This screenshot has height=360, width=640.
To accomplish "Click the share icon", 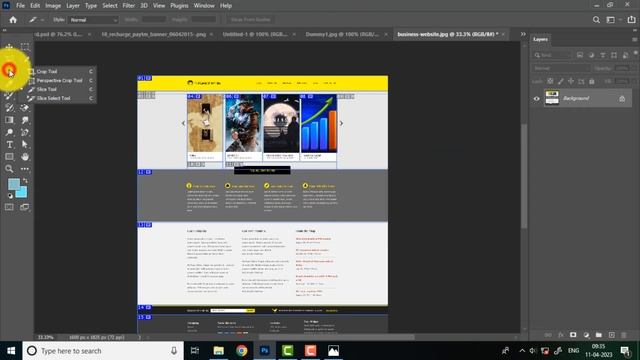I will (x=631, y=20).
